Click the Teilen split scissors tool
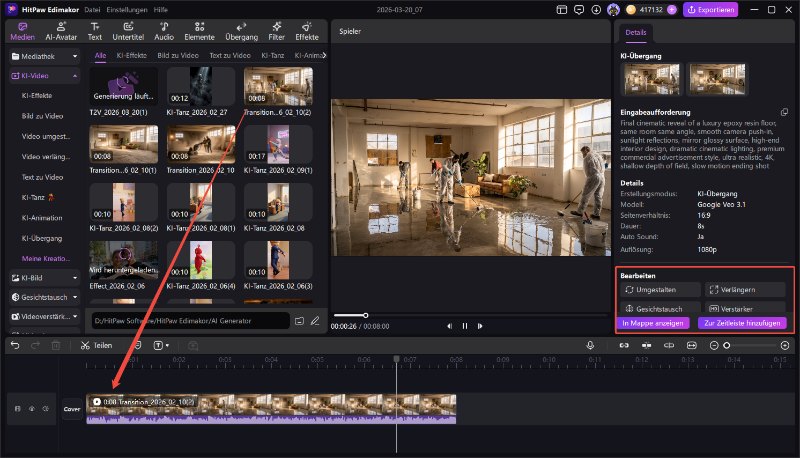 (96, 345)
